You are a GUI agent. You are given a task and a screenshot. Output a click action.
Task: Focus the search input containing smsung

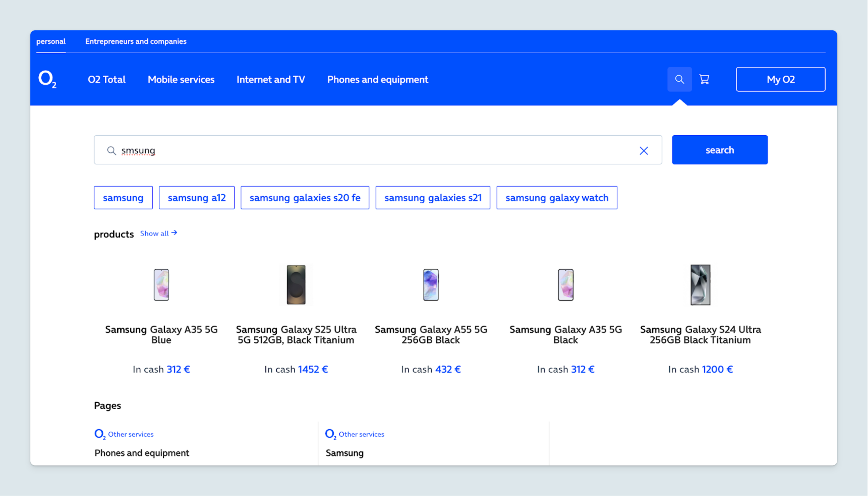pyautogui.click(x=378, y=150)
